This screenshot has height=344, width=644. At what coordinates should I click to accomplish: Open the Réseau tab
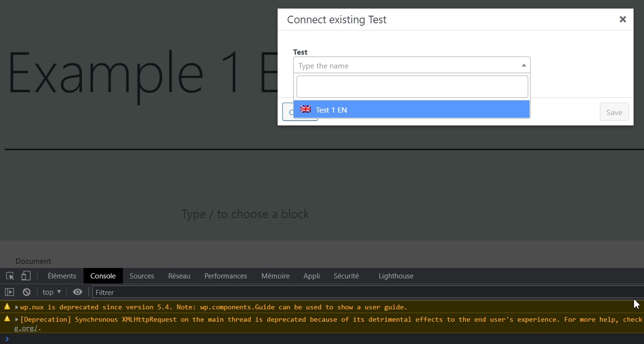179,276
